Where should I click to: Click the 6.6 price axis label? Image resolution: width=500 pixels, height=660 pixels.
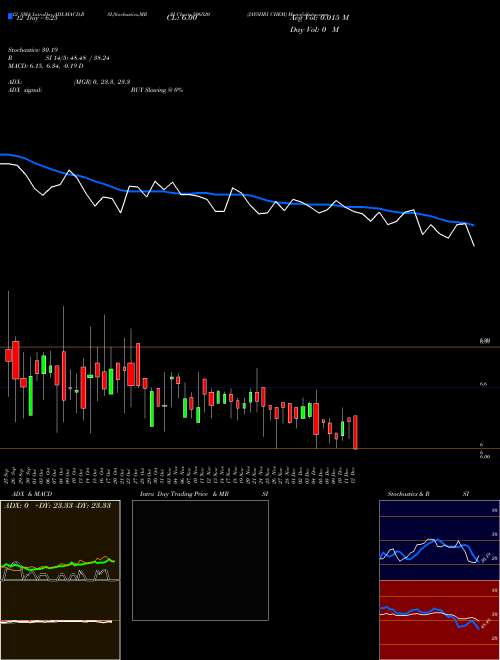[x=484, y=384]
